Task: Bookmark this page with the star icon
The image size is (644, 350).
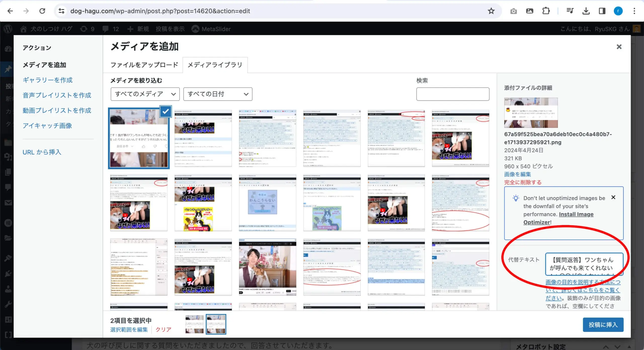Action: point(491,11)
